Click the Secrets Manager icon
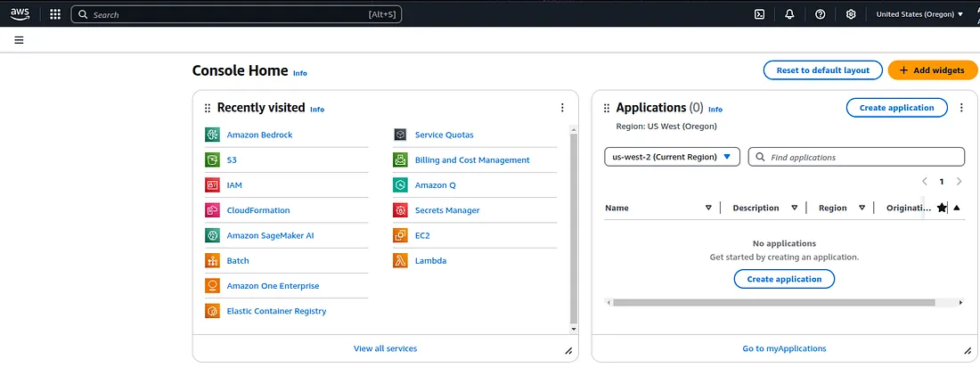The width and height of the screenshot is (980, 368). 401,210
